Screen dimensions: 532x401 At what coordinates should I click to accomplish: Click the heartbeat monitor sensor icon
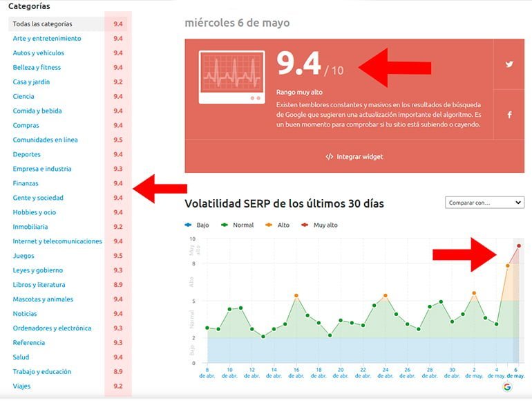click(x=232, y=76)
